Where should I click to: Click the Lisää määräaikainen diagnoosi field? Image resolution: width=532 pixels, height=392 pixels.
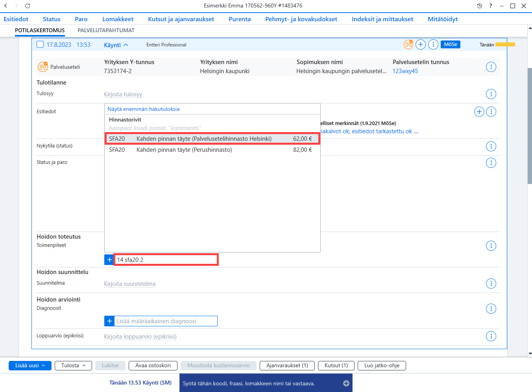coord(166,321)
